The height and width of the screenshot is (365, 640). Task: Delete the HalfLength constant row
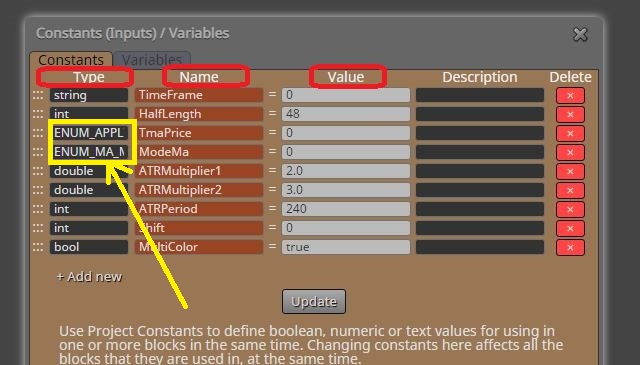pyautogui.click(x=570, y=114)
